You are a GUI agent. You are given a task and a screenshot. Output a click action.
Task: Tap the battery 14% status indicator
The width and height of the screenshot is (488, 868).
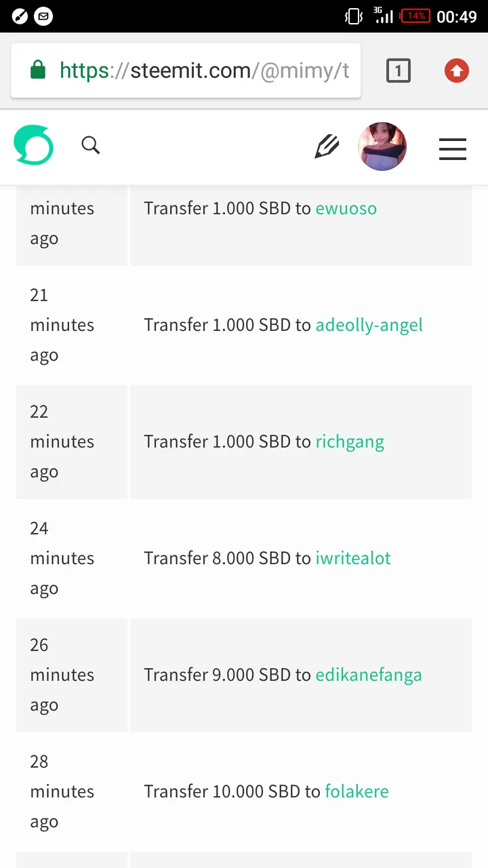pyautogui.click(x=415, y=16)
